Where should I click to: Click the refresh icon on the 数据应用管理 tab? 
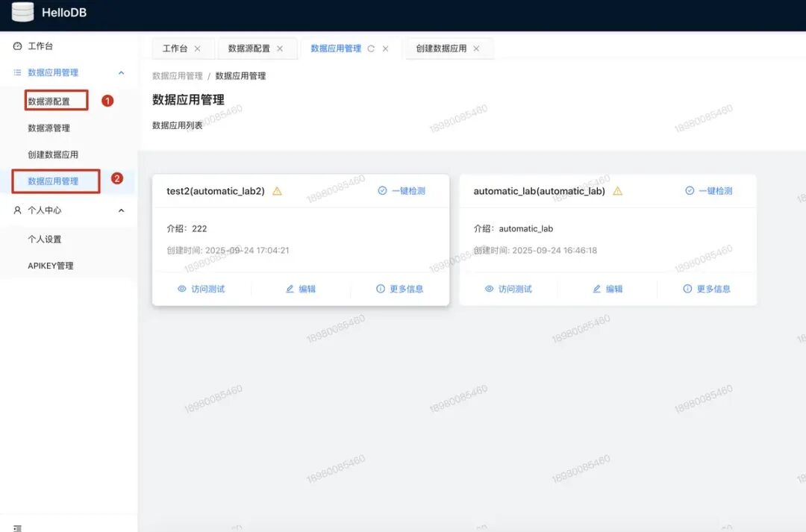pos(371,48)
